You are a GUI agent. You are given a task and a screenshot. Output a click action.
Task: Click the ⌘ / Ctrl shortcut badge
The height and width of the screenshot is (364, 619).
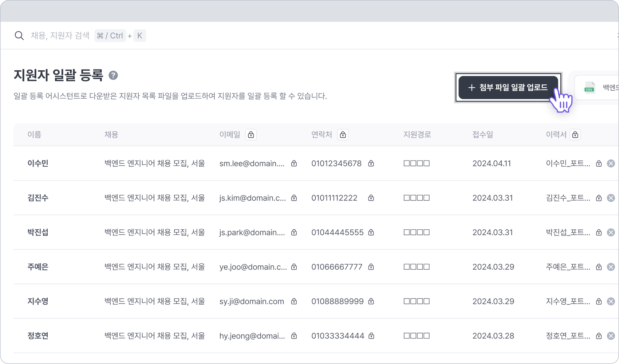click(110, 36)
